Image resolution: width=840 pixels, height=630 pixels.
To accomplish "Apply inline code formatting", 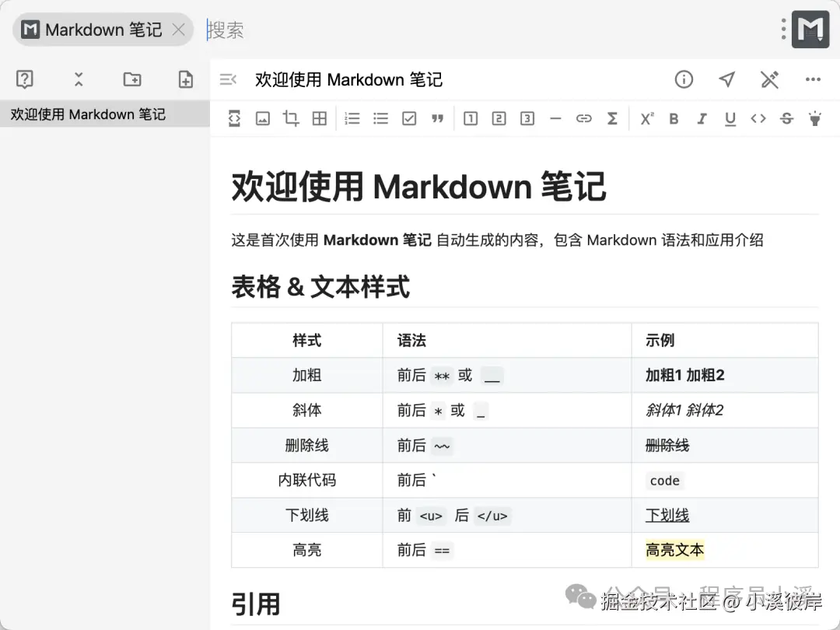I will point(758,118).
